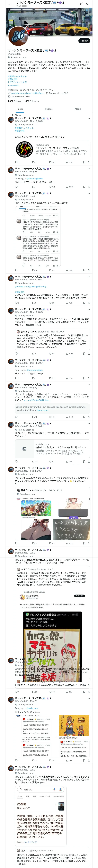Open more options on the Mar 8, 2023 post
Viewport: 98px width, 868px height.
tap(89, 277)
